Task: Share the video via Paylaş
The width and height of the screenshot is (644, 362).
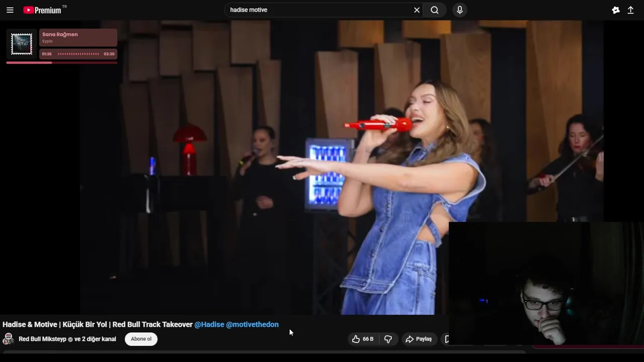Action: [419, 339]
